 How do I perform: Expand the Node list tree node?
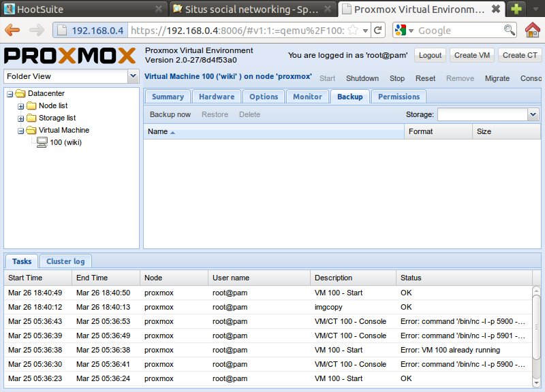pyautogui.click(x=20, y=105)
